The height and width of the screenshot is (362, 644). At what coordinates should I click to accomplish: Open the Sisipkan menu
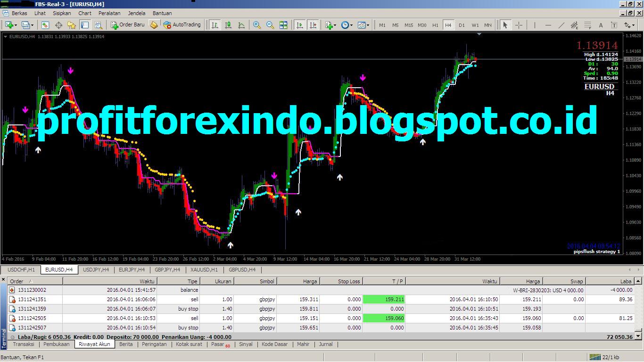tap(62, 13)
